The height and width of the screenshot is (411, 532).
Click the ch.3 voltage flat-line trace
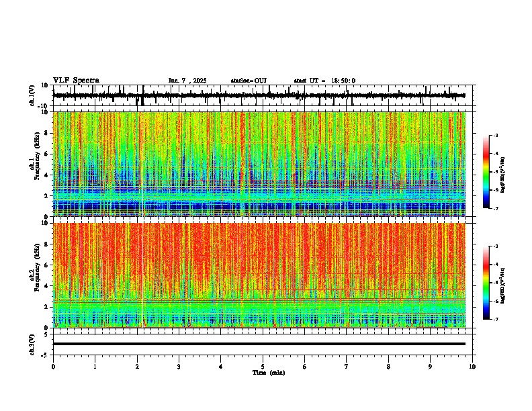(x=259, y=344)
